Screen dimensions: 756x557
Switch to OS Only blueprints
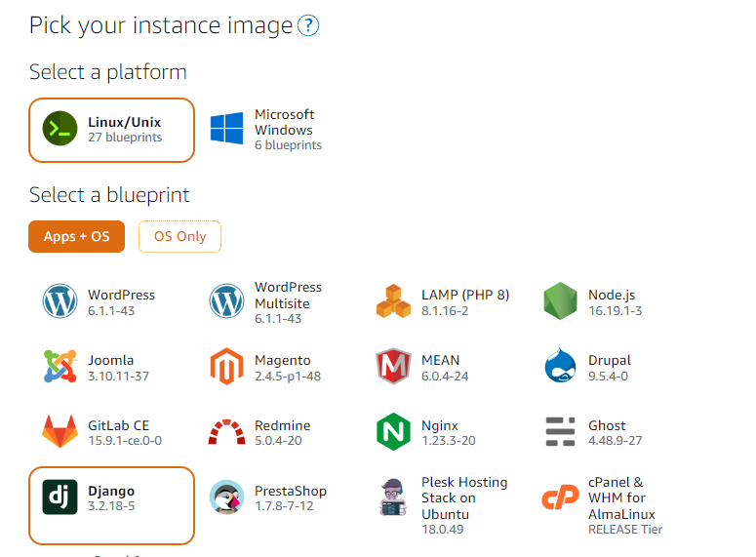coord(179,237)
